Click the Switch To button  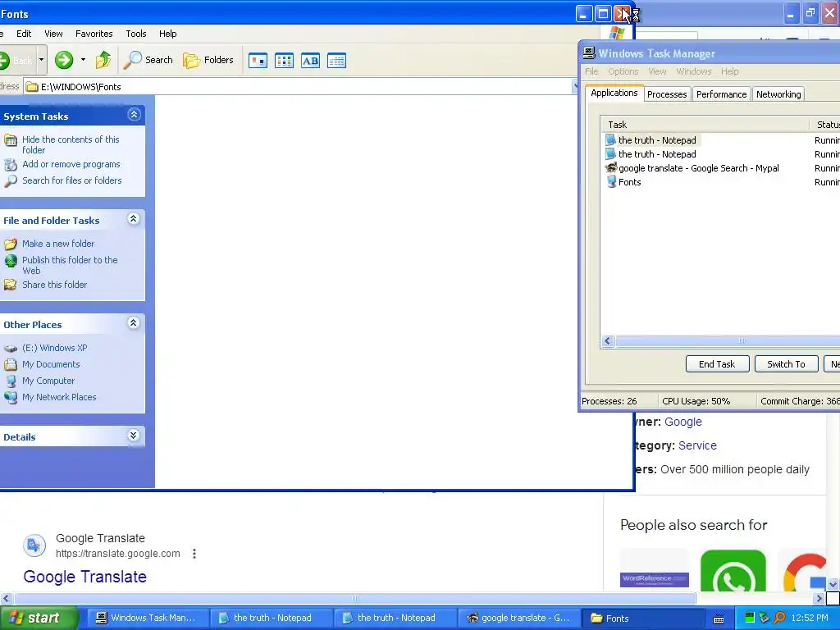[787, 364]
